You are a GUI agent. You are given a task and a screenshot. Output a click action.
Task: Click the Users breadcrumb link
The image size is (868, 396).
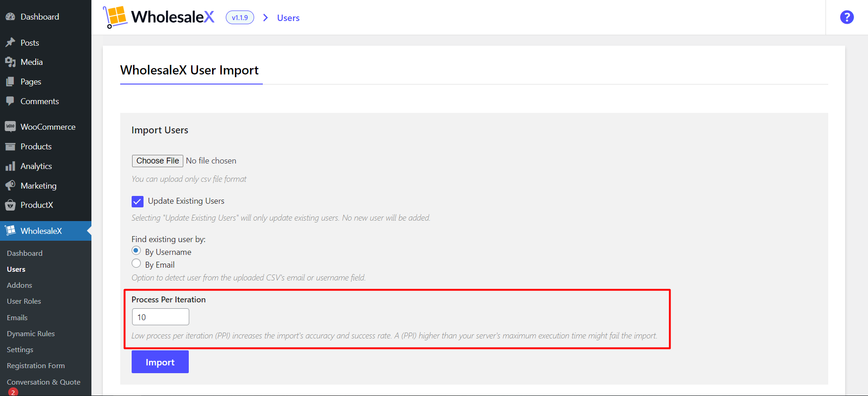click(x=288, y=18)
